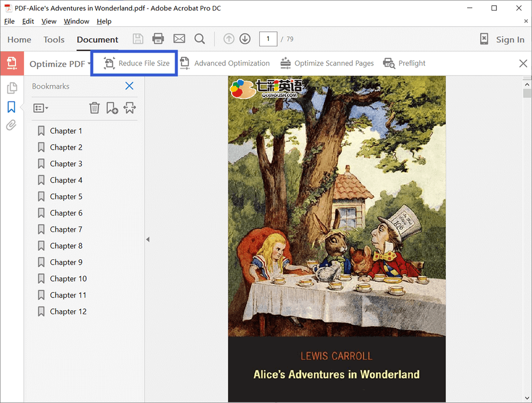Click the print icon in toolbar
532x403 pixels.
click(158, 39)
